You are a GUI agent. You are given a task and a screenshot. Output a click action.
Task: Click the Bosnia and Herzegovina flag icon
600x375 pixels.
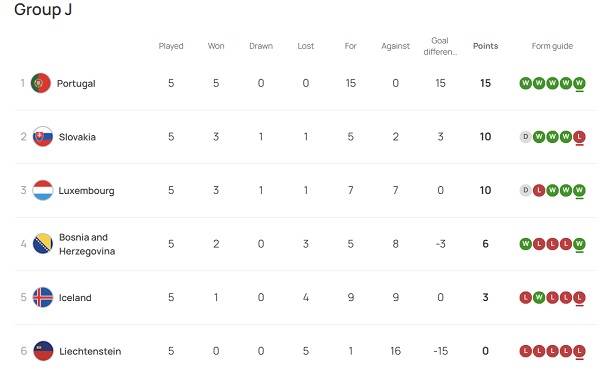click(x=42, y=244)
